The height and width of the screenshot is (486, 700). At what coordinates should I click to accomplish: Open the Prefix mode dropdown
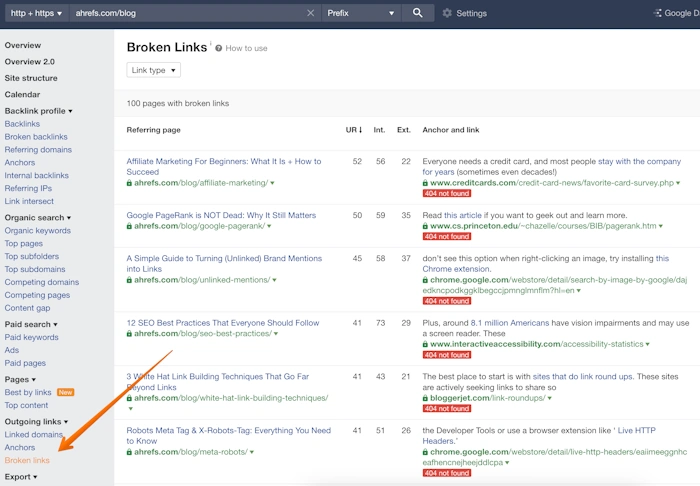pyautogui.click(x=361, y=13)
